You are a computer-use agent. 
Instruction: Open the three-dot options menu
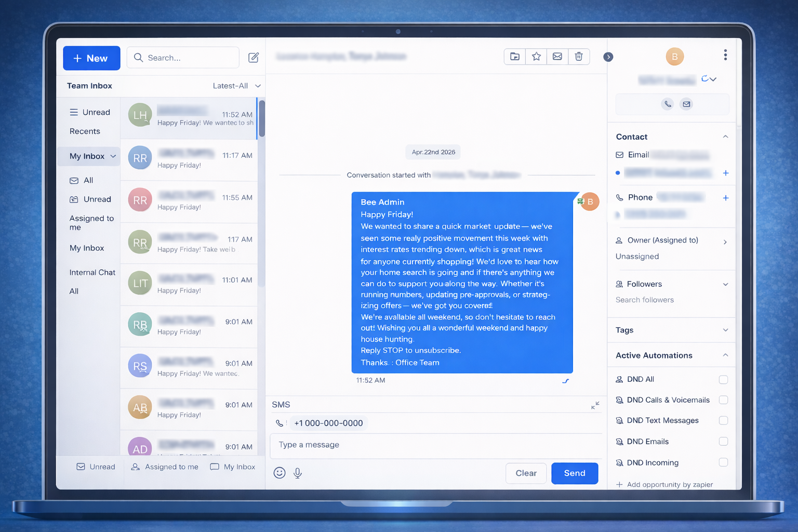tap(725, 55)
